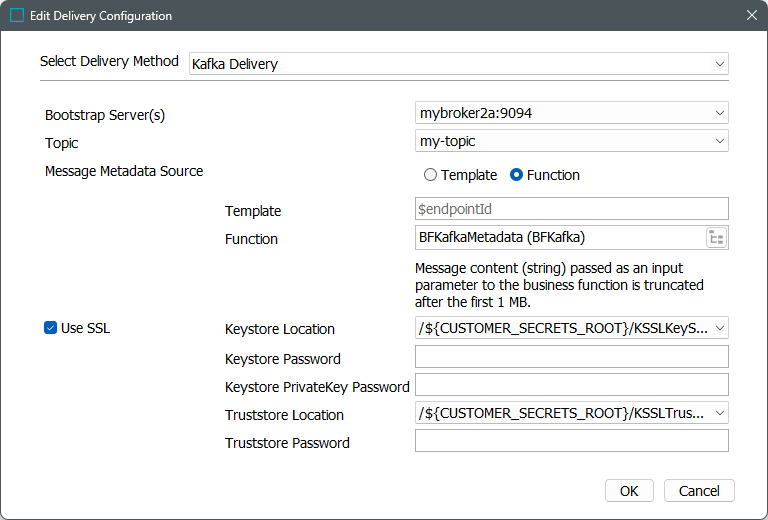Image resolution: width=768 pixels, height=520 pixels.
Task: Click the Keystore Password field
Action: 571,357
